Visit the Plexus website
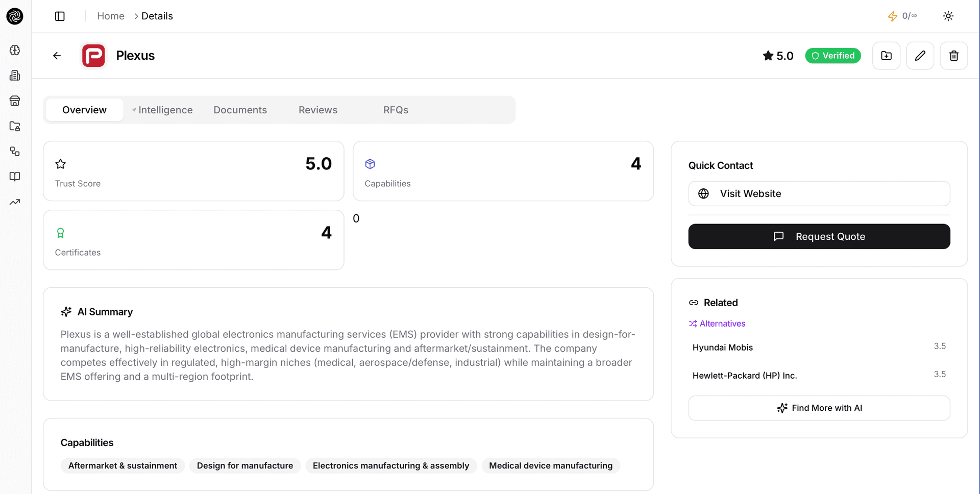This screenshot has height=494, width=980. point(819,193)
